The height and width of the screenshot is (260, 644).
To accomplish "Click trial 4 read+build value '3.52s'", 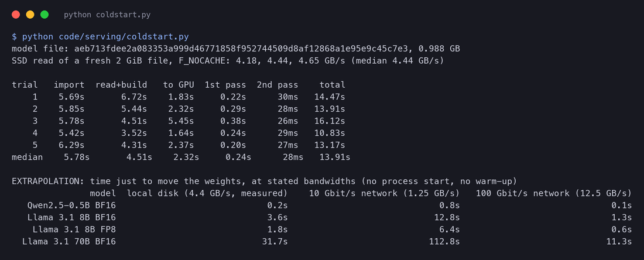I will tap(134, 133).
